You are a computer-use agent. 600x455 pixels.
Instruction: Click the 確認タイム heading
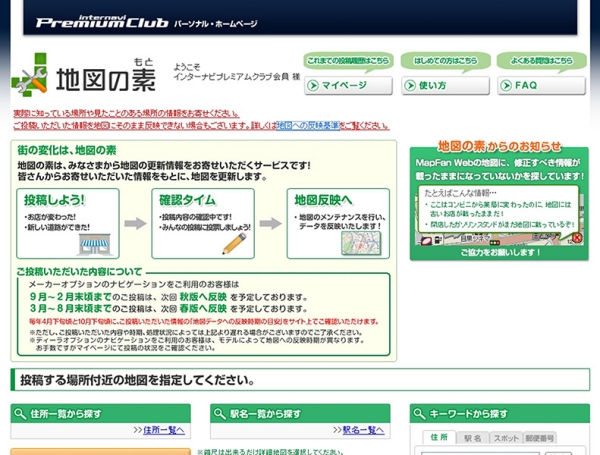click(x=188, y=200)
